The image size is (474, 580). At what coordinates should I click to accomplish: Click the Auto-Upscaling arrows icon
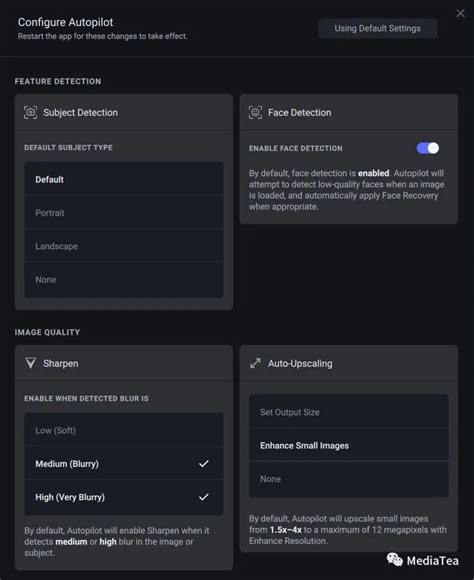[x=255, y=363]
